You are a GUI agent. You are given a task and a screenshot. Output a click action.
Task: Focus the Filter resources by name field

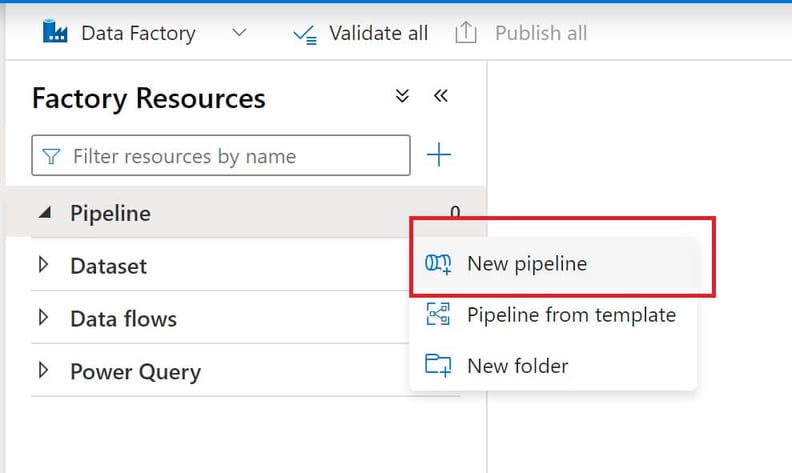221,155
